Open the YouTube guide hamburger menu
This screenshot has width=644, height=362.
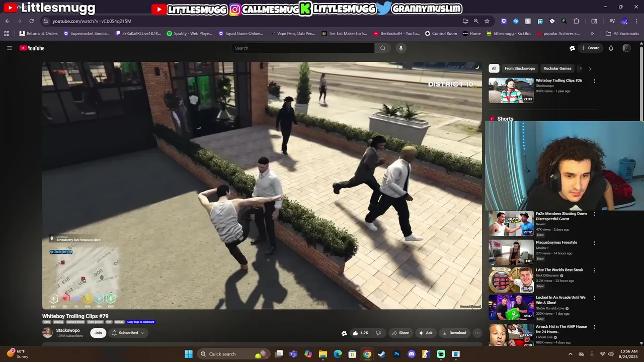[9, 48]
